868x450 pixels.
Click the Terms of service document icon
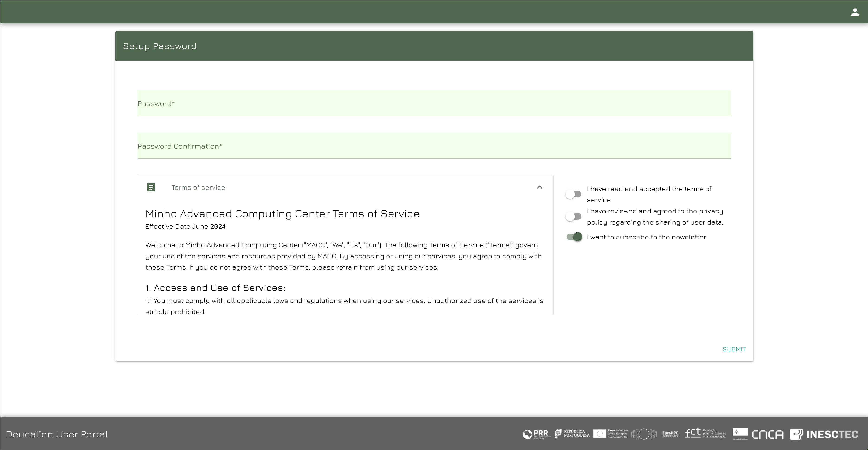(x=151, y=187)
